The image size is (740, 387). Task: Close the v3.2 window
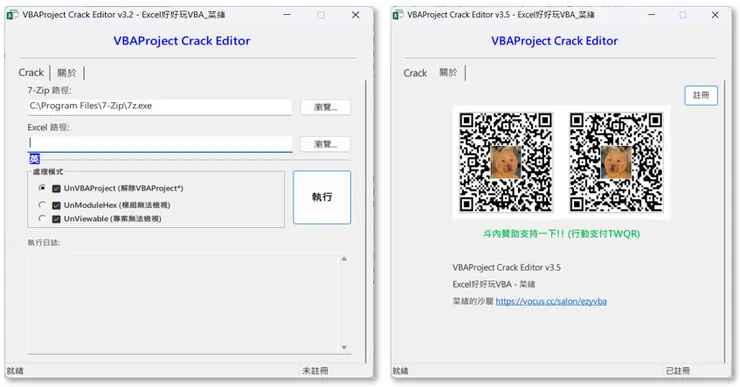pos(355,15)
